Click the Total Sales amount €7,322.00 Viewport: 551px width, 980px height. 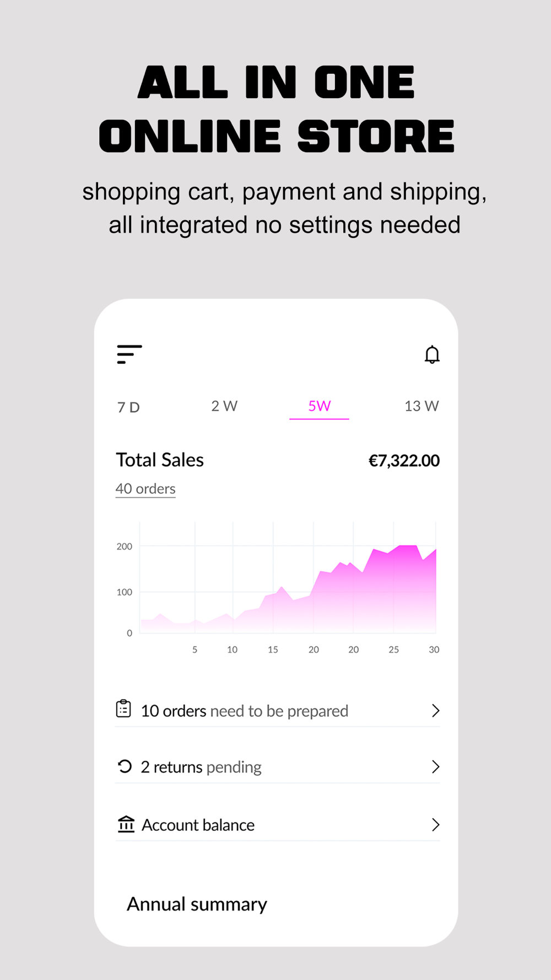click(404, 461)
